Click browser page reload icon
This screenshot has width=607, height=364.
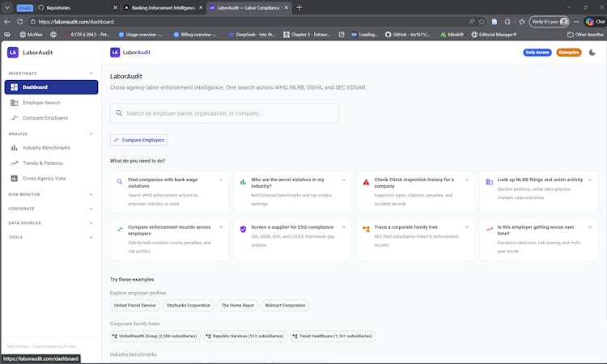[x=19, y=22]
